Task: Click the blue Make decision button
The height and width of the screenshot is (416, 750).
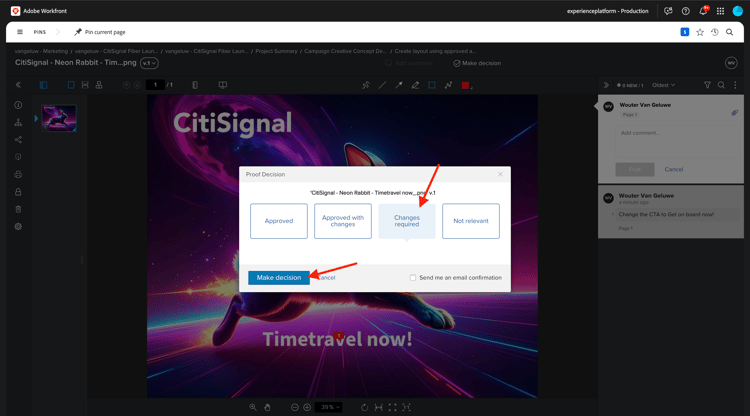Action: 279,277
